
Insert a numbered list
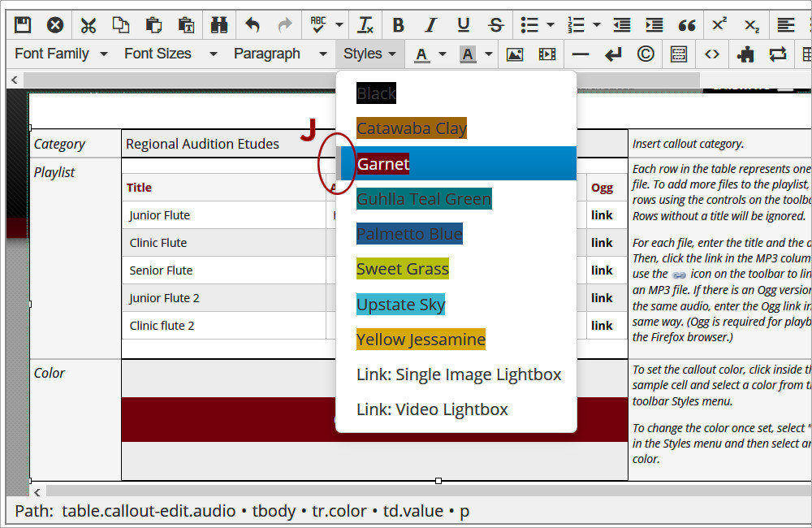coord(576,25)
